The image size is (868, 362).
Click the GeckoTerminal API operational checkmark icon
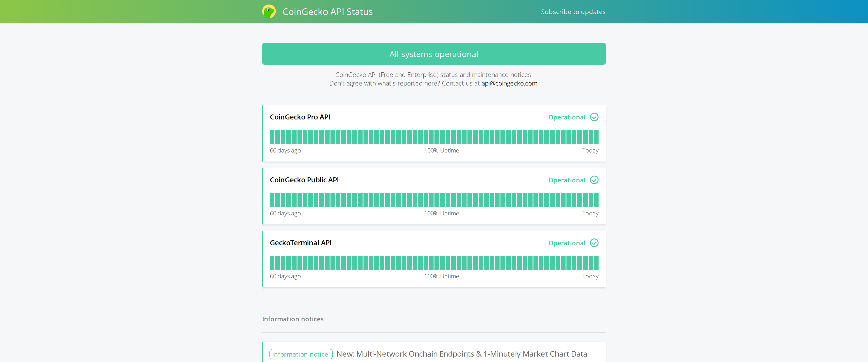point(594,243)
